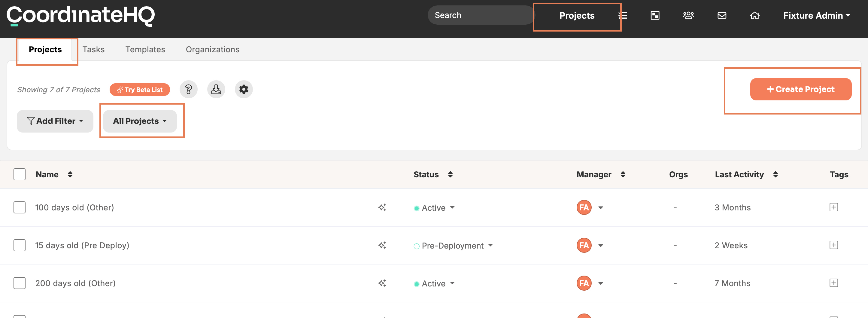Sort projects by Name column arrows
Image resolution: width=868 pixels, height=318 pixels.
click(70, 174)
